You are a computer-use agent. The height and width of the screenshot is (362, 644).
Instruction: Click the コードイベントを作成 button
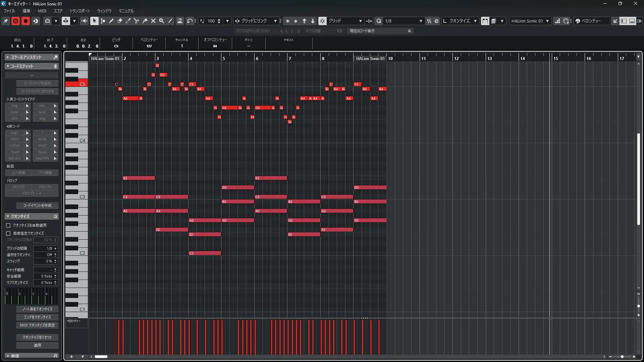[x=37, y=205]
